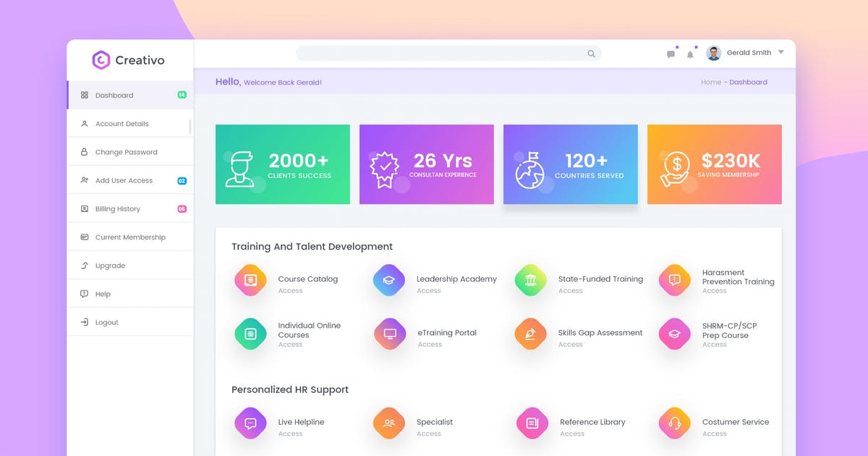Click the eTraining Portal monitor icon
This screenshot has height=456, width=868.
389,333
